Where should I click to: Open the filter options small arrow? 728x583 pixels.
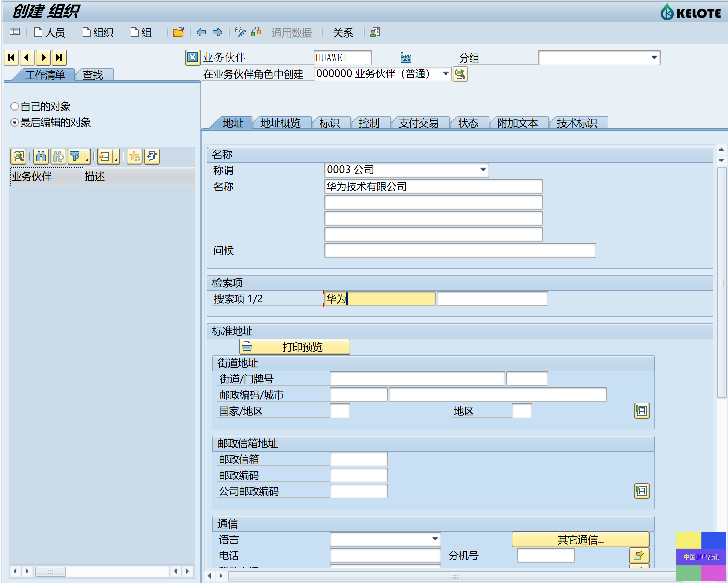87,157
